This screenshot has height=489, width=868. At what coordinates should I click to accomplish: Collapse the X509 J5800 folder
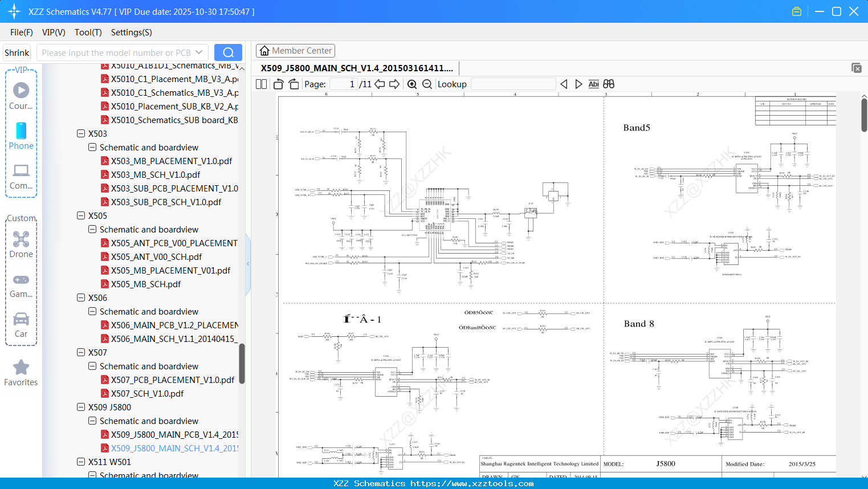pyautogui.click(x=81, y=407)
